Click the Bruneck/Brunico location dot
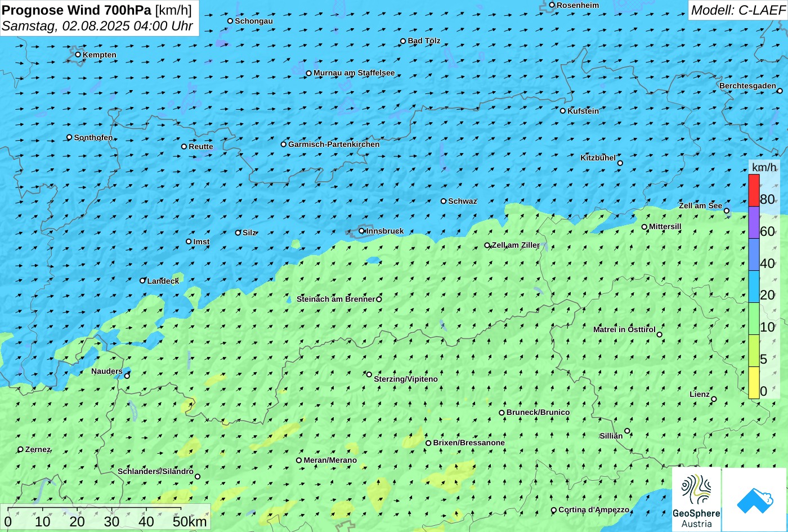788x532 pixels. (x=502, y=413)
